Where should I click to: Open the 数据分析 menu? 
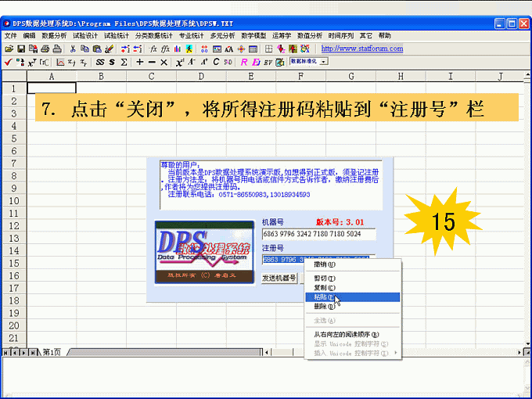coord(54,36)
